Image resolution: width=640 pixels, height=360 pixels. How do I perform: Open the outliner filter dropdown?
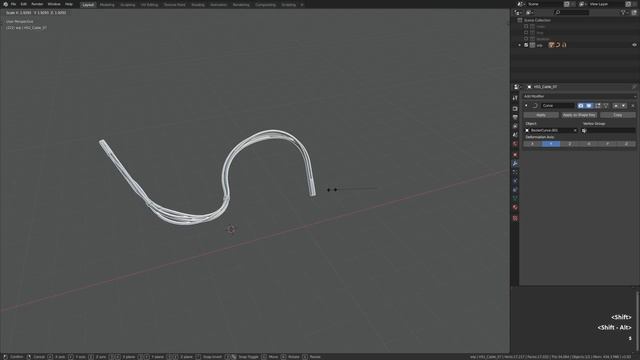[624, 13]
